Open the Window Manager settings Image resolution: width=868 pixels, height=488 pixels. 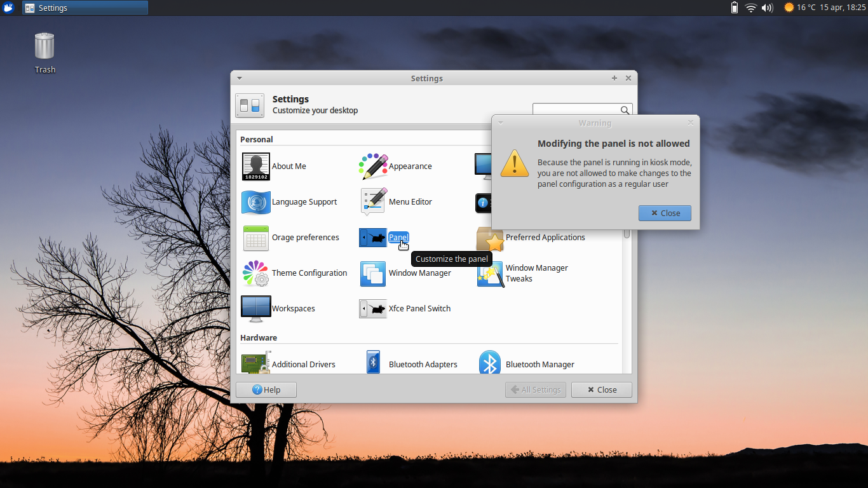click(x=419, y=273)
